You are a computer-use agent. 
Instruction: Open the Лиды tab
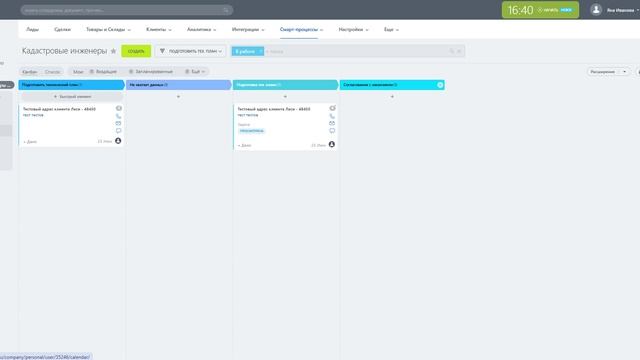click(32, 29)
